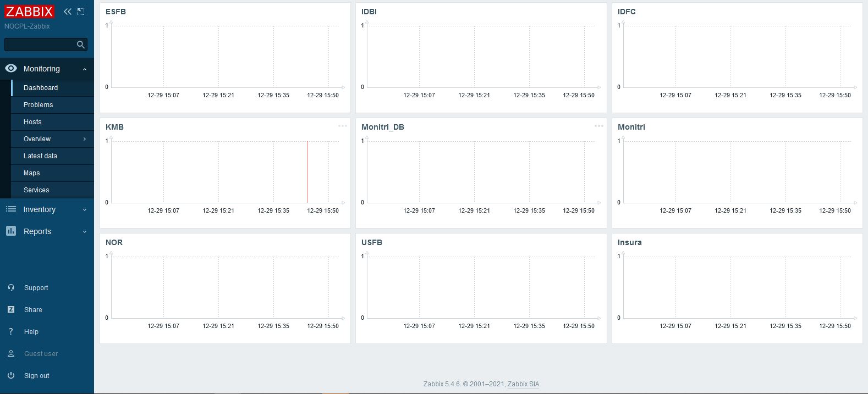This screenshot has height=394, width=868.
Task: Follow the Zabbix SIA footer link
Action: (x=523, y=384)
